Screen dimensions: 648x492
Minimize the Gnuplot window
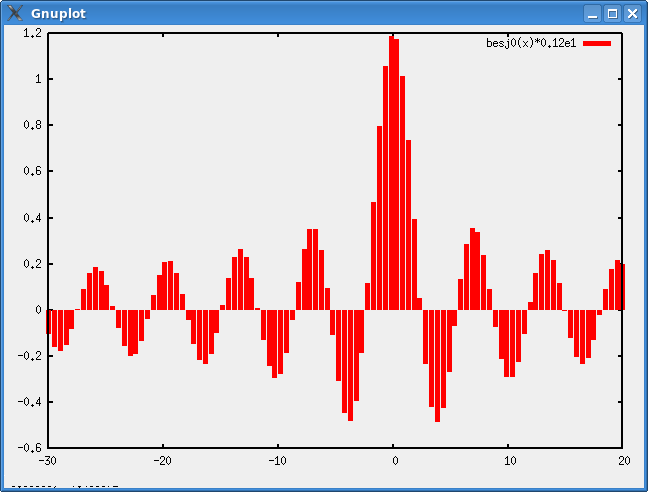594,13
